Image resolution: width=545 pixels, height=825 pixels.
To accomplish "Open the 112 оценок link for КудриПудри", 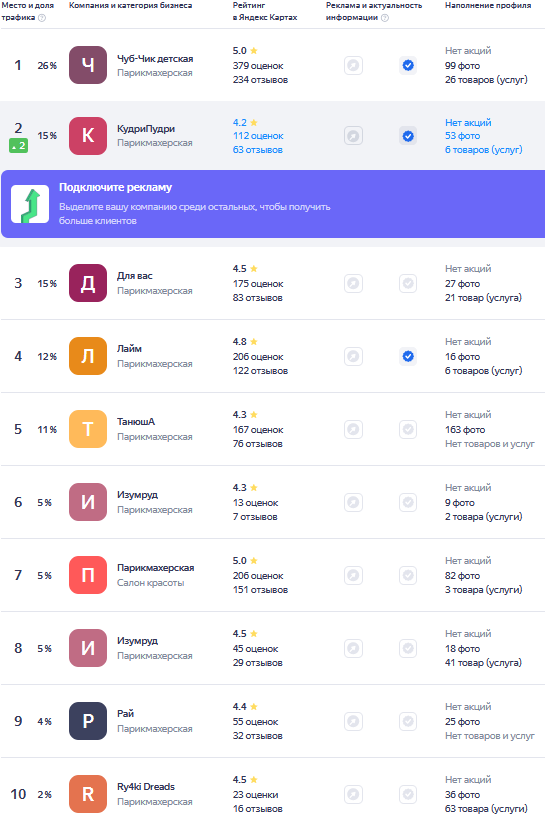I will tap(258, 136).
